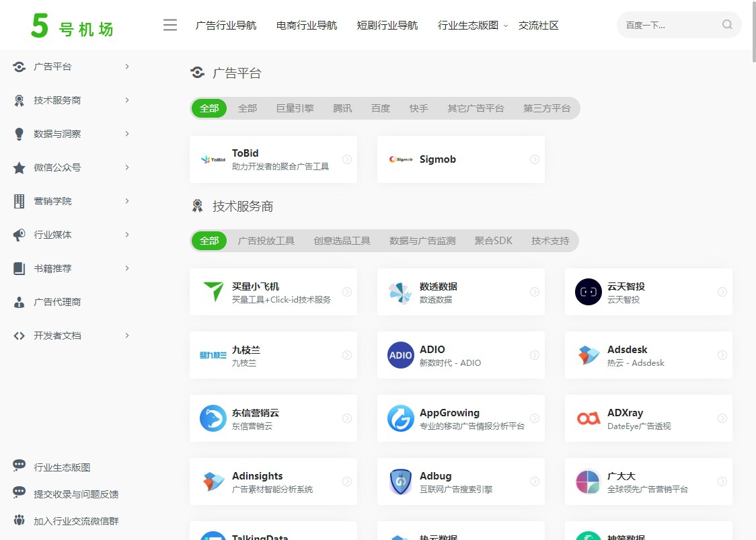Click the 东信营销云 blue logo

(213, 418)
